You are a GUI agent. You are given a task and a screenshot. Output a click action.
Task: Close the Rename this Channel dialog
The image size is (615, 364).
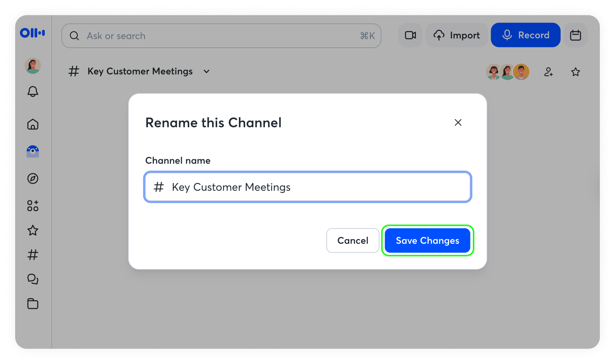tap(458, 122)
